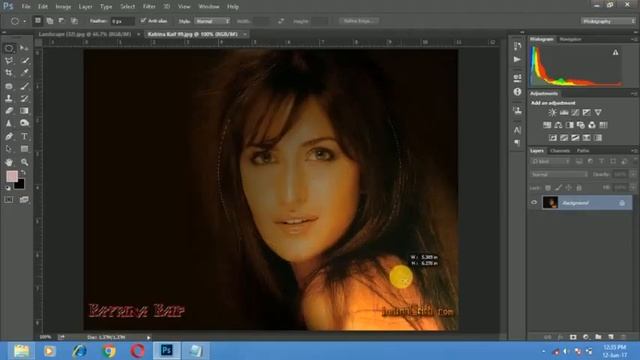Add a Vibrance adjustment
The width and height of the screenshot is (640, 360).
coord(598,112)
